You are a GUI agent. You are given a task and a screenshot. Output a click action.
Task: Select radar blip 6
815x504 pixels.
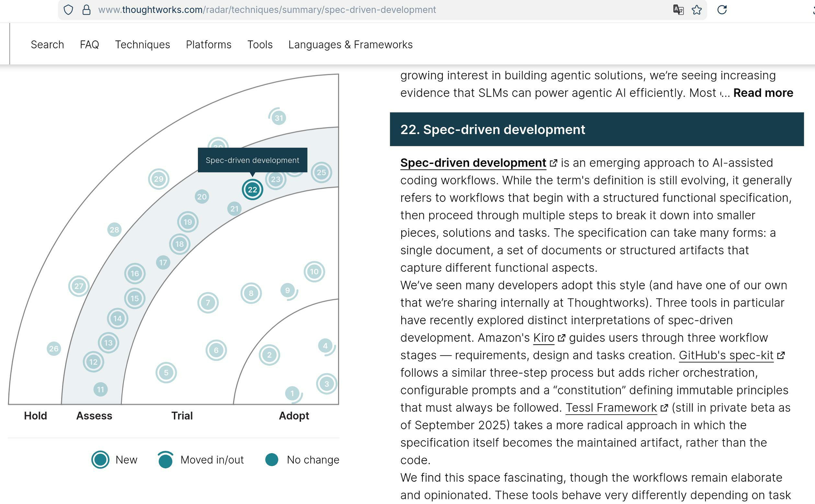point(216,350)
